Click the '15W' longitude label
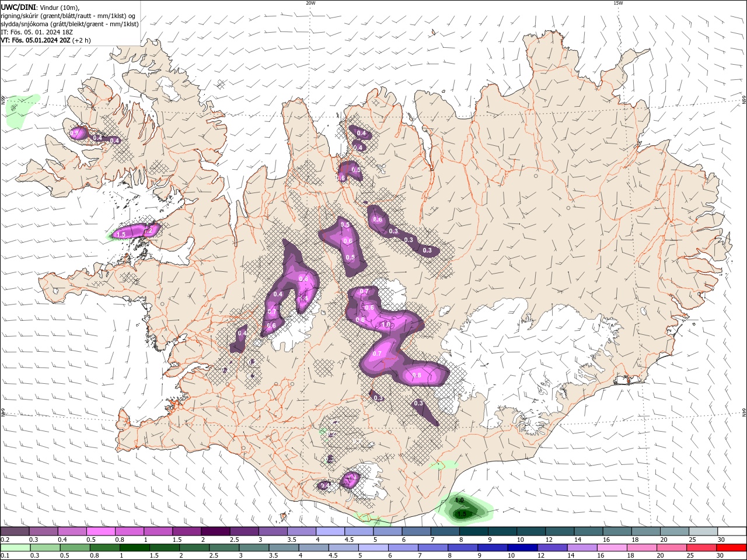 (618, 3)
